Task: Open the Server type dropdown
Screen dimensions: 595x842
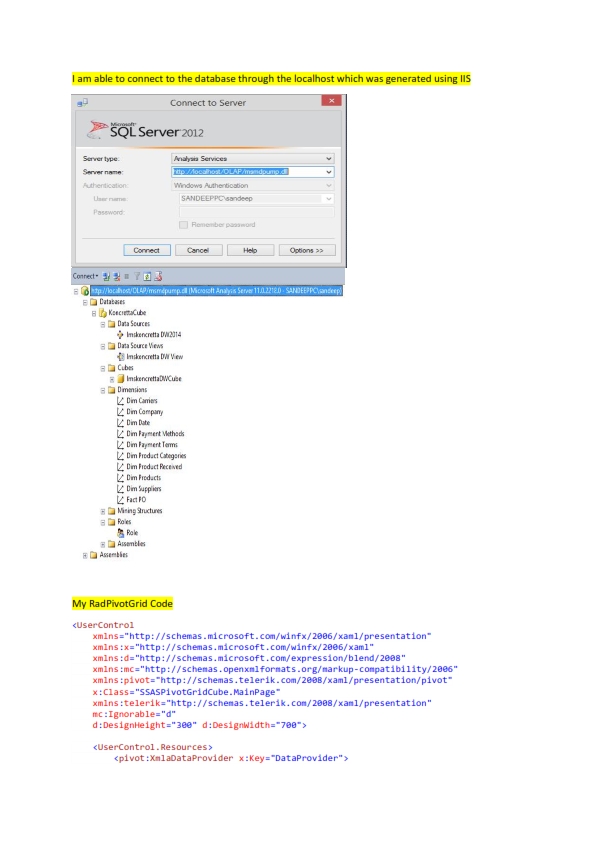Action: pyautogui.click(x=253, y=158)
